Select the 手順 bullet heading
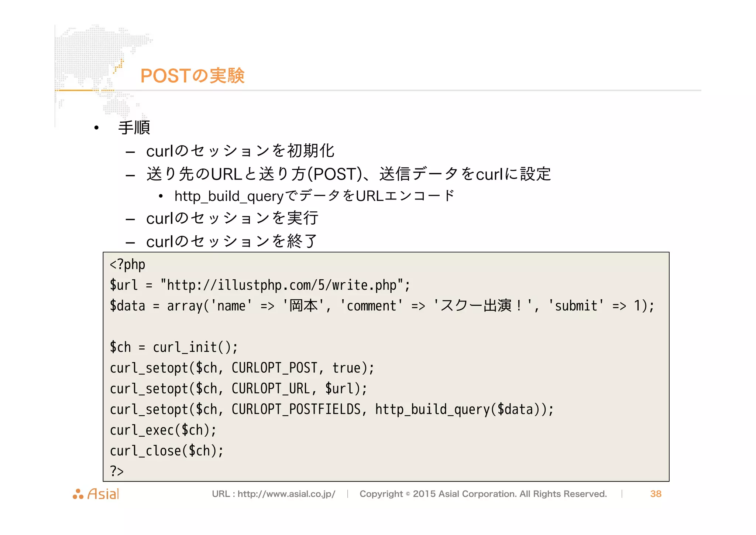Image resolution: width=756 pixels, height=535 pixels. tap(134, 128)
